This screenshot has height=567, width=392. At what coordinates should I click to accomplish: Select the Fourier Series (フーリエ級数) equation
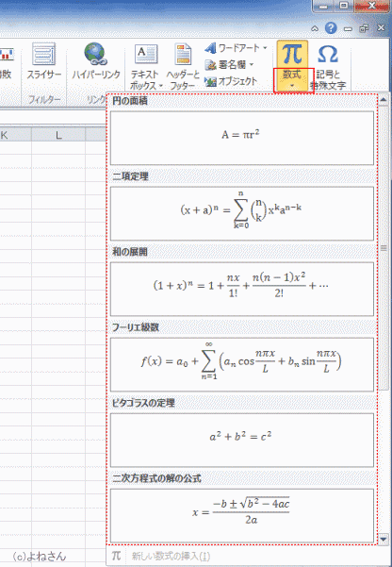(242, 365)
